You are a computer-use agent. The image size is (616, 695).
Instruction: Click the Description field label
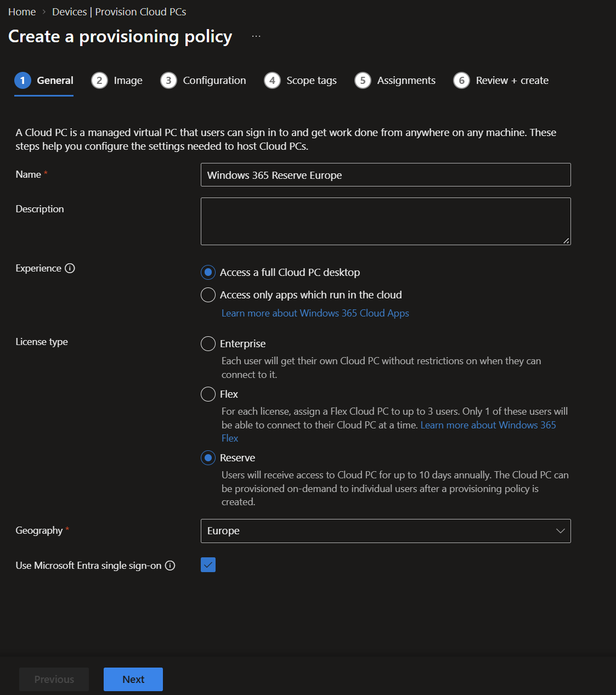39,209
